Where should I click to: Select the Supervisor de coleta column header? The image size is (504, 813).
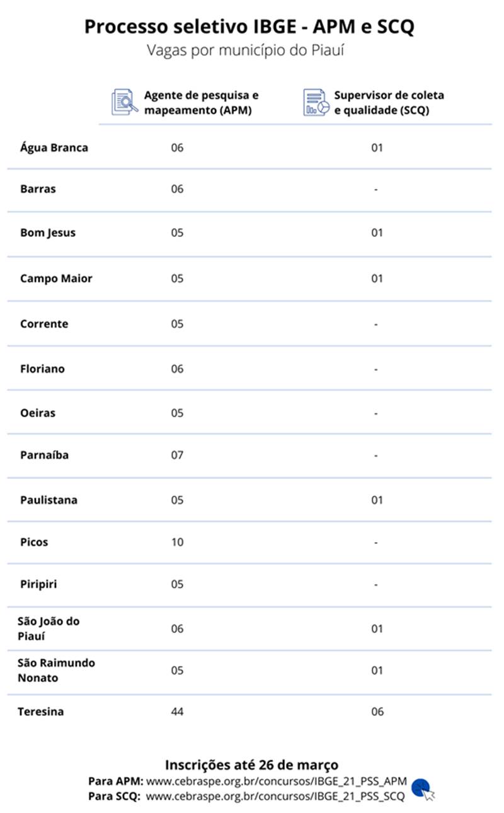(389, 103)
